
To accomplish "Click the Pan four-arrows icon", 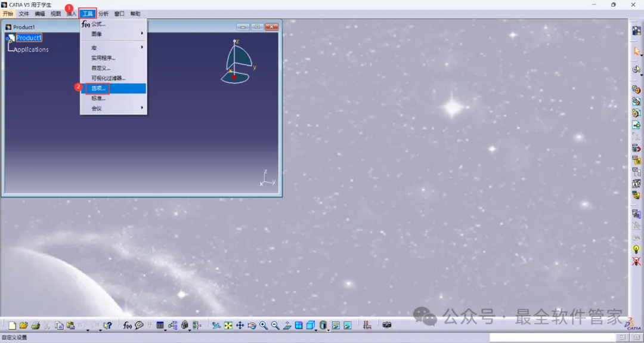I will (x=240, y=326).
